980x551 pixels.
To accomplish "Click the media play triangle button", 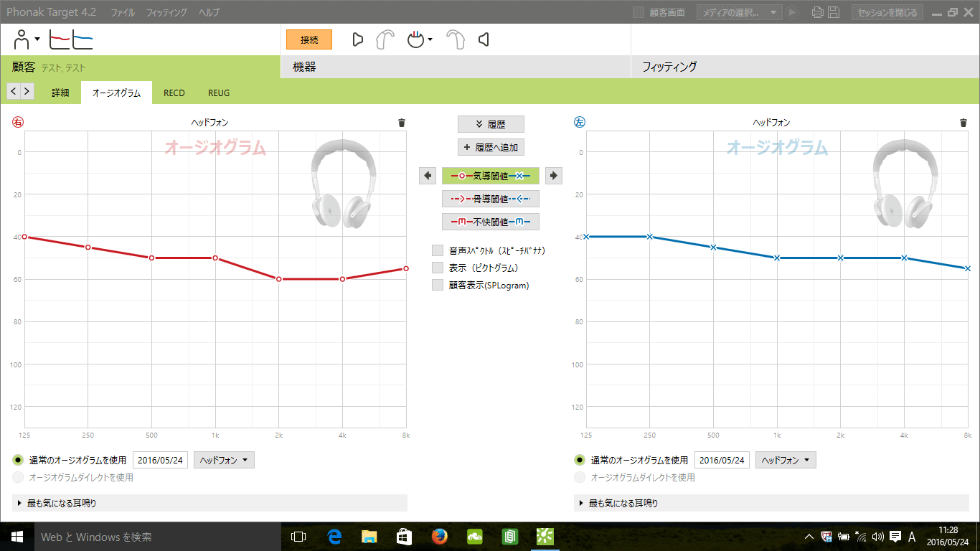I will pyautogui.click(x=793, y=12).
